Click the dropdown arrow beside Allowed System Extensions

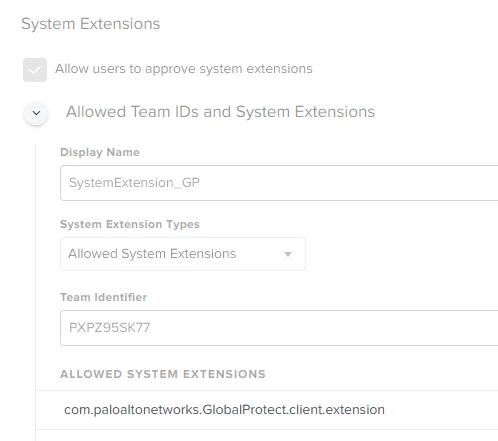[288, 254]
